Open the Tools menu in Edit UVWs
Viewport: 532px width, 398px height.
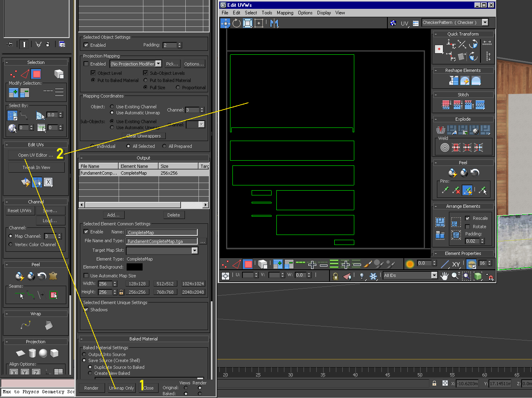pyautogui.click(x=267, y=13)
